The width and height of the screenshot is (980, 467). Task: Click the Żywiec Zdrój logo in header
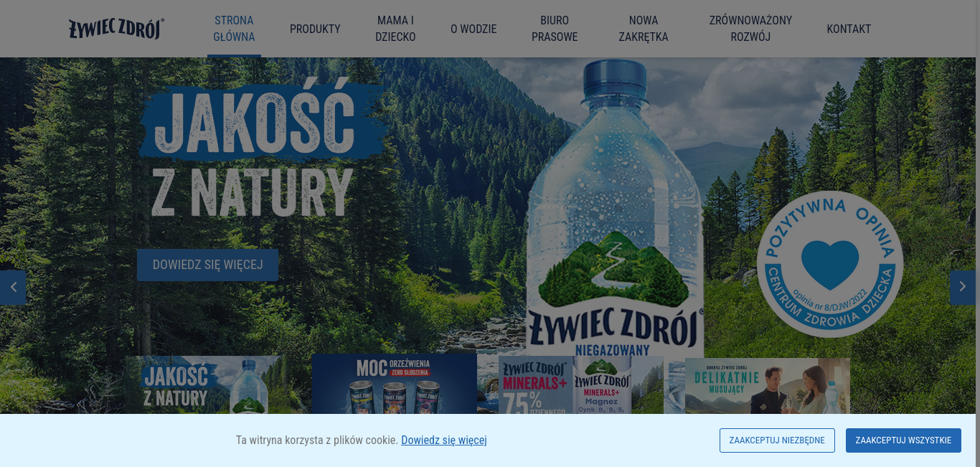116,29
